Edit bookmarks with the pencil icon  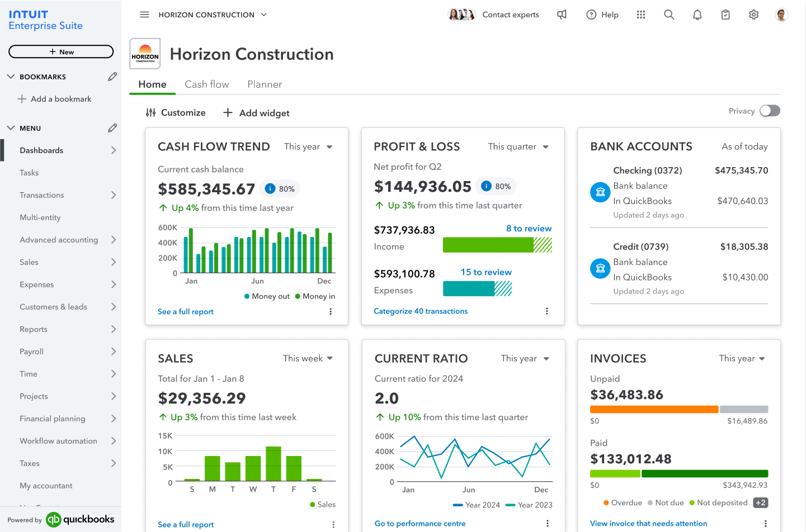tap(112, 77)
